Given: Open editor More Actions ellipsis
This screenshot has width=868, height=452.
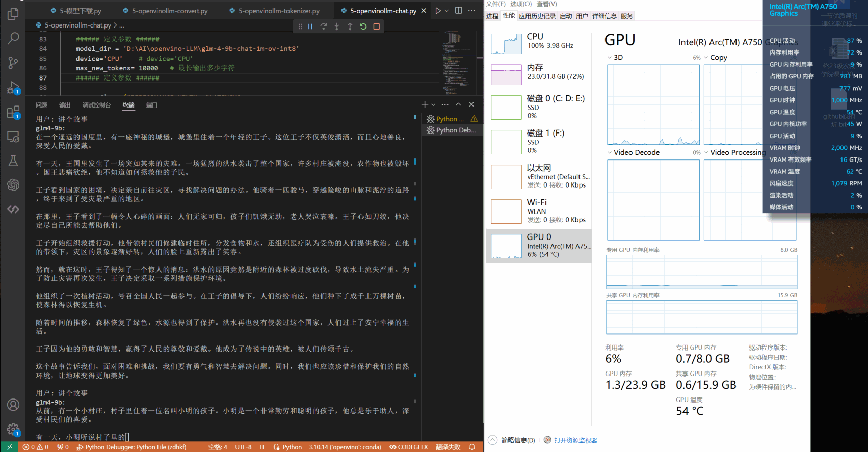Looking at the screenshot, I should pyautogui.click(x=472, y=11).
